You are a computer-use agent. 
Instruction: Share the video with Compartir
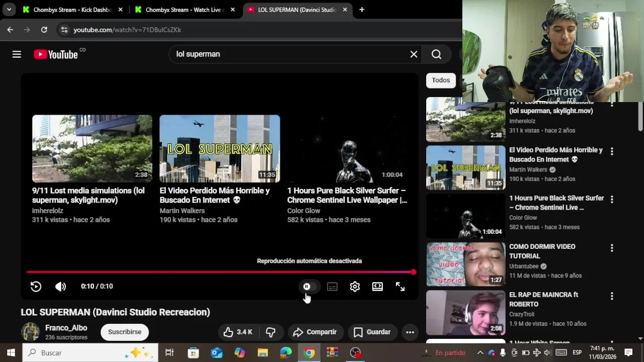click(315, 332)
